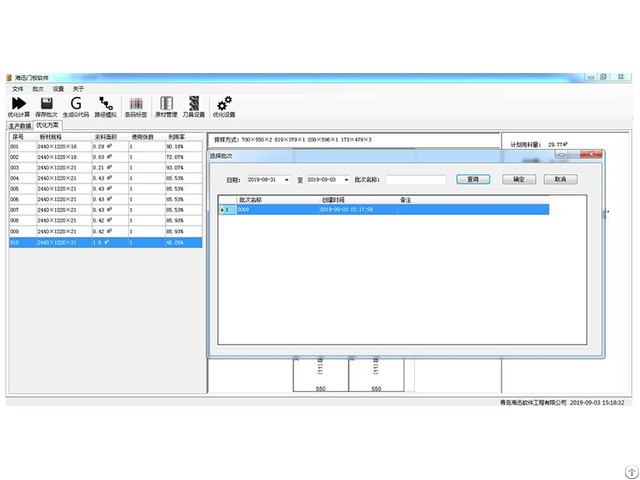Select plan row 001
Viewport: 640px width, 480px height.
tap(106, 146)
